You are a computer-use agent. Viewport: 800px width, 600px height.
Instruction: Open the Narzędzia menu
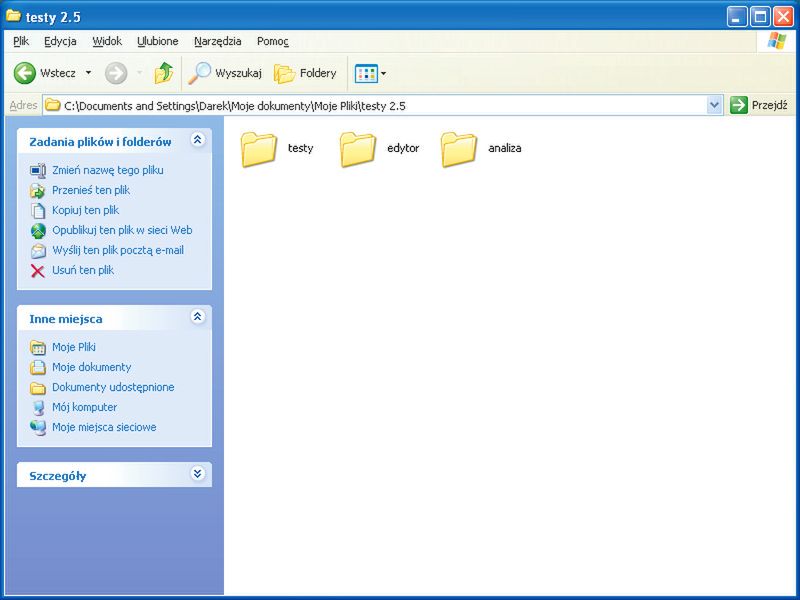tap(217, 41)
